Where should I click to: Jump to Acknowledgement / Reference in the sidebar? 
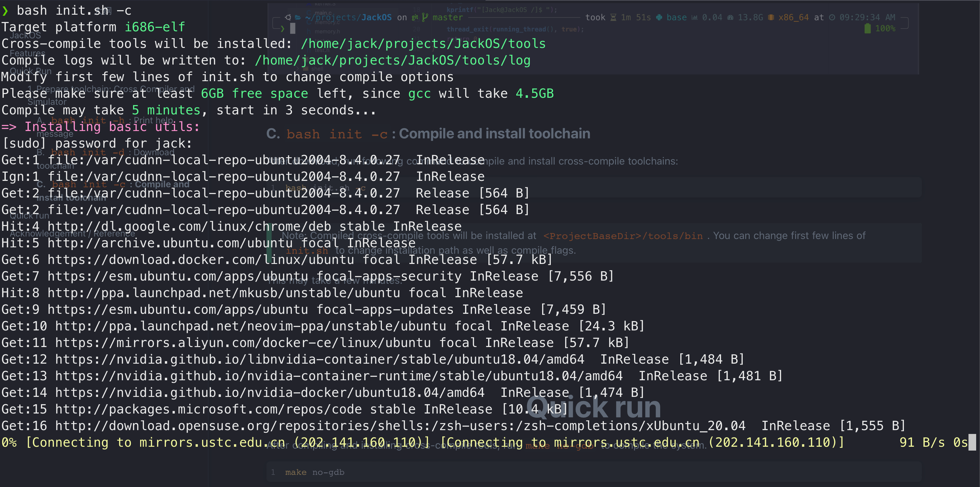72,233
